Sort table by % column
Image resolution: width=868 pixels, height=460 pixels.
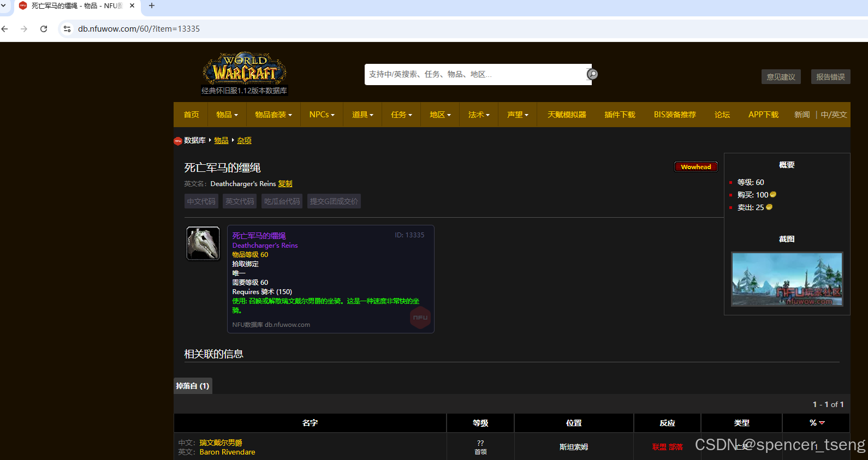(816, 423)
